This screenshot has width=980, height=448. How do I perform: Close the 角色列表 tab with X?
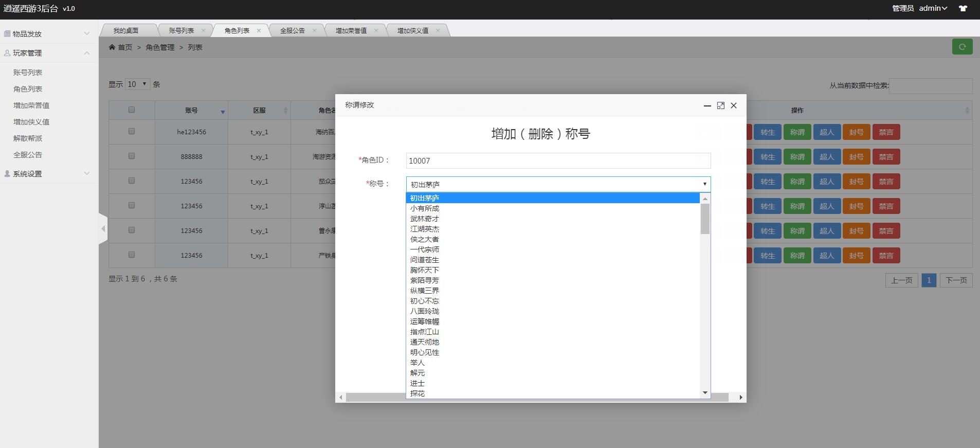[259, 31]
